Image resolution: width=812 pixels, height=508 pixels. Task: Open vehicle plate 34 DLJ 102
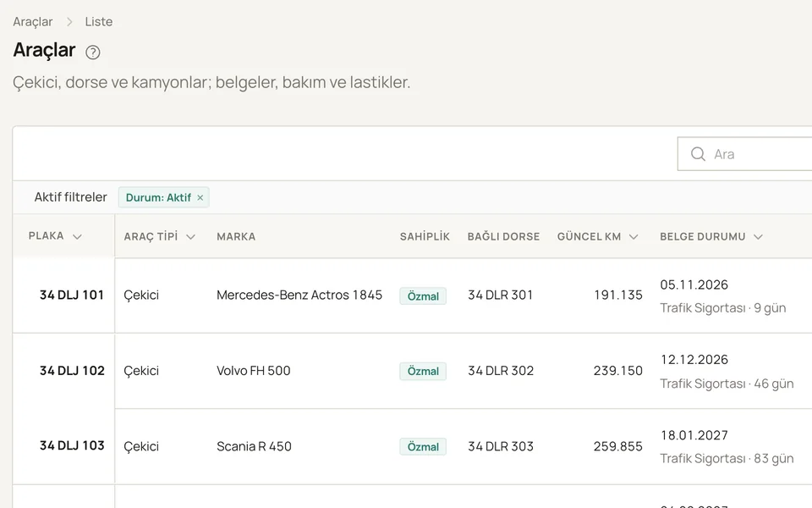click(72, 371)
